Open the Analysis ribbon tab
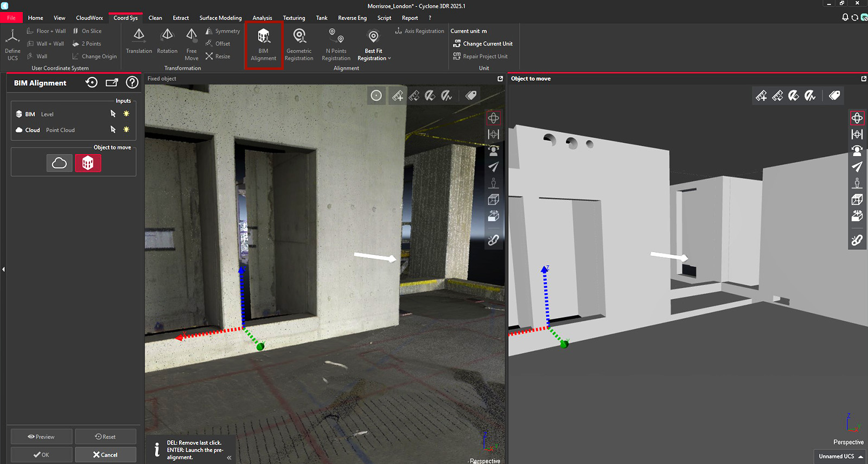The width and height of the screenshot is (868, 464). click(x=262, y=18)
